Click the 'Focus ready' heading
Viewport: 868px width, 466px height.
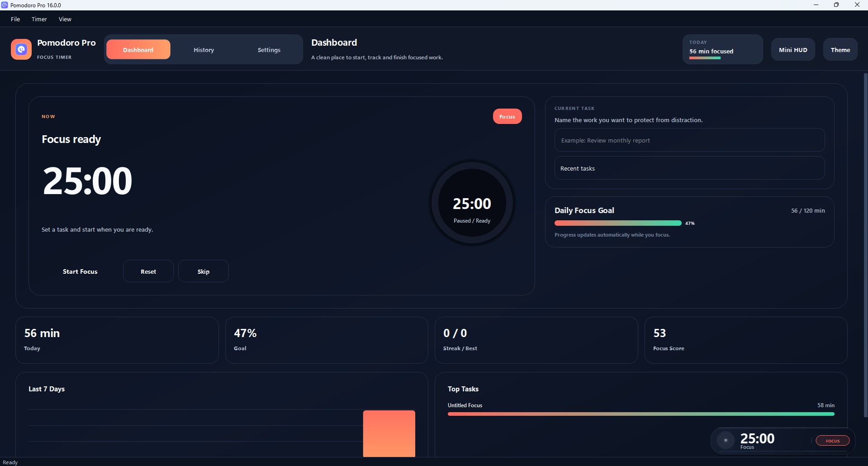71,139
